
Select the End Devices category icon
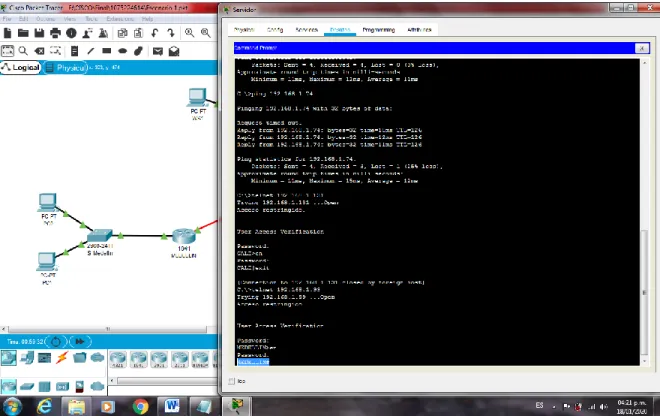tap(27, 358)
